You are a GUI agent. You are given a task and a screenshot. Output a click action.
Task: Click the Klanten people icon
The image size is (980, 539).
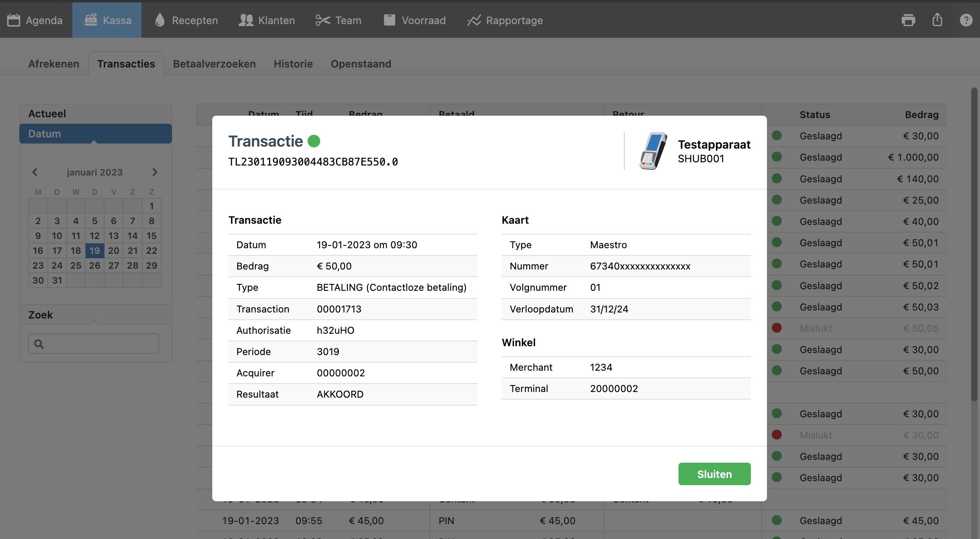[246, 20]
